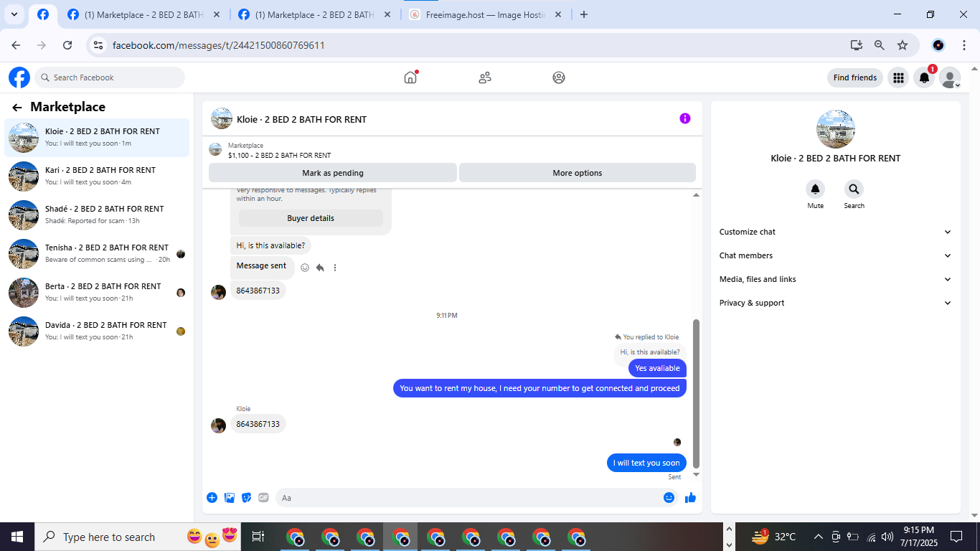Show hidden system tray icons
980x551 pixels.
click(818, 537)
